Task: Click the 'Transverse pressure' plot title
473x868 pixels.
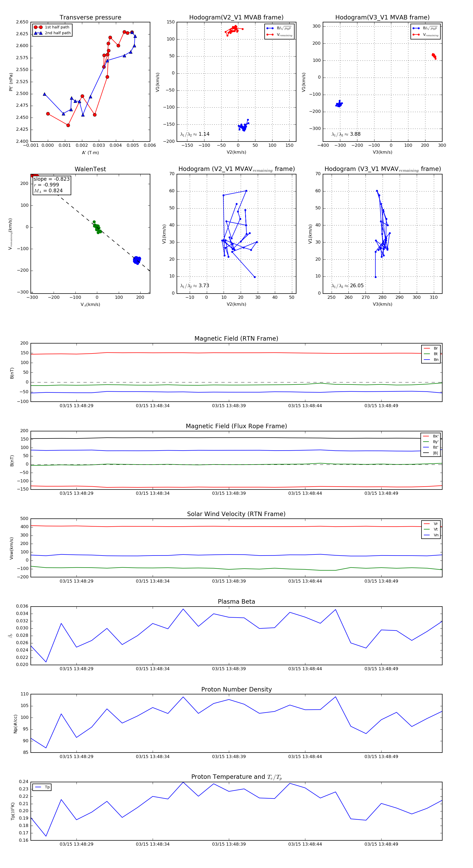Action: point(90,18)
